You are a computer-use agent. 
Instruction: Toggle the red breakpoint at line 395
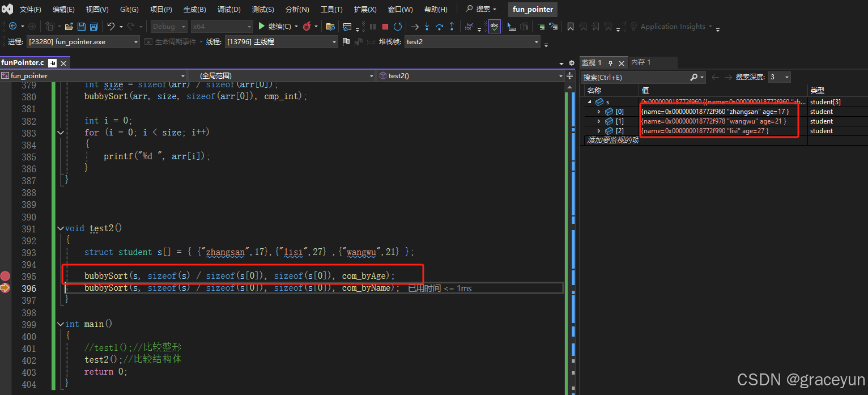pyautogui.click(x=5, y=276)
